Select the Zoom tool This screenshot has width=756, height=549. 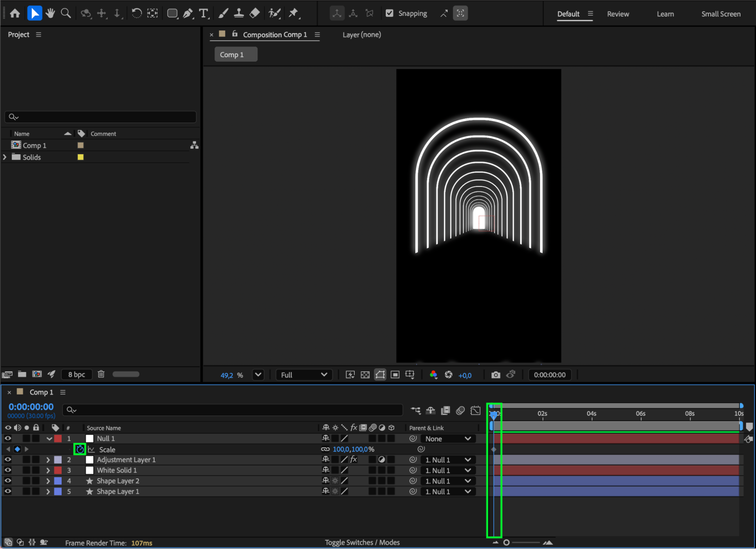66,14
